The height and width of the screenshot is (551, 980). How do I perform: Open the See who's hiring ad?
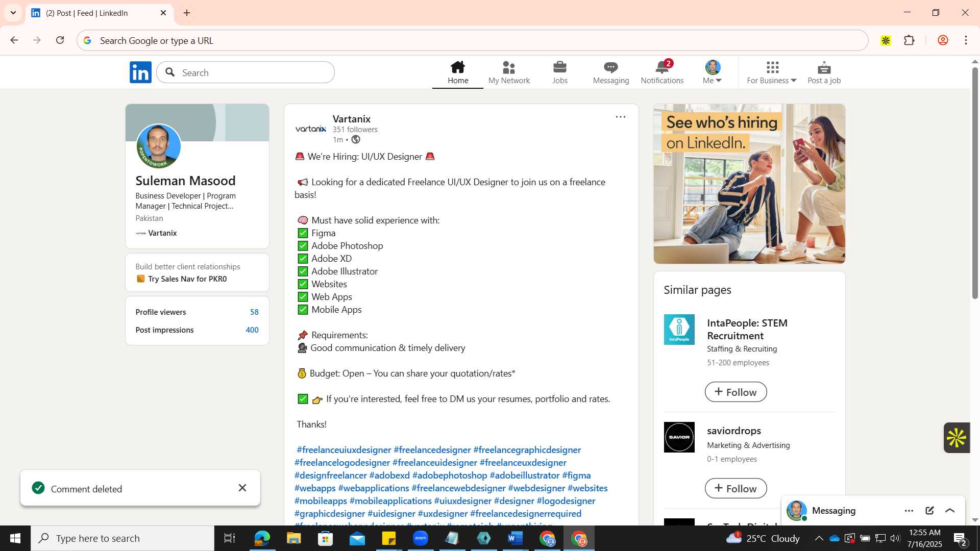(749, 184)
